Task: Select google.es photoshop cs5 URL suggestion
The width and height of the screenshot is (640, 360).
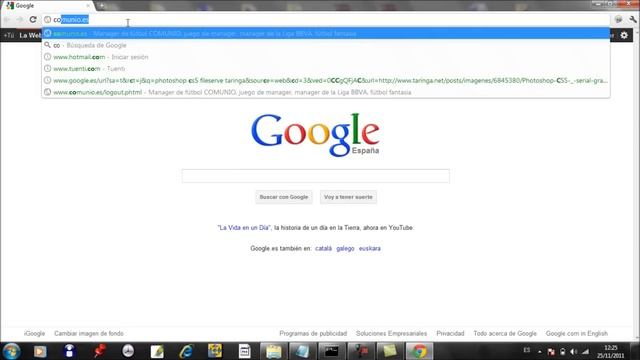Action: (x=326, y=80)
